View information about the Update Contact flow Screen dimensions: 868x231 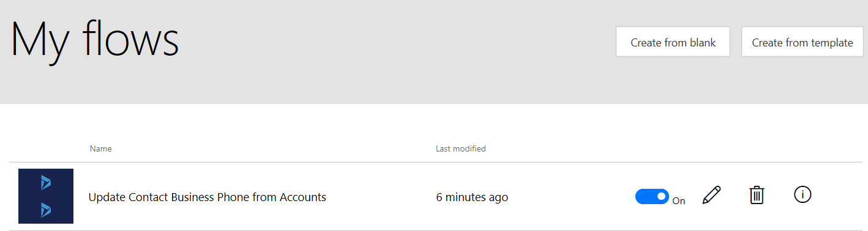coord(803,195)
